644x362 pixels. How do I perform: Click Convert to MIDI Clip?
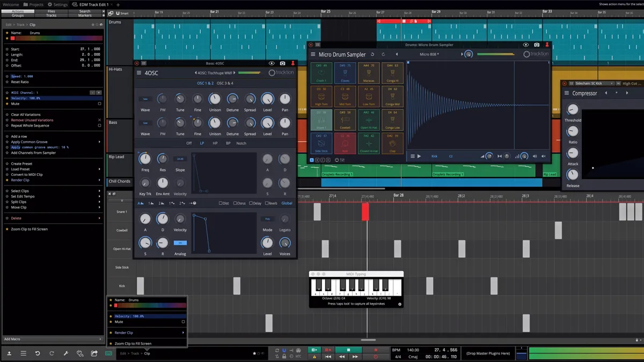pos(27,175)
